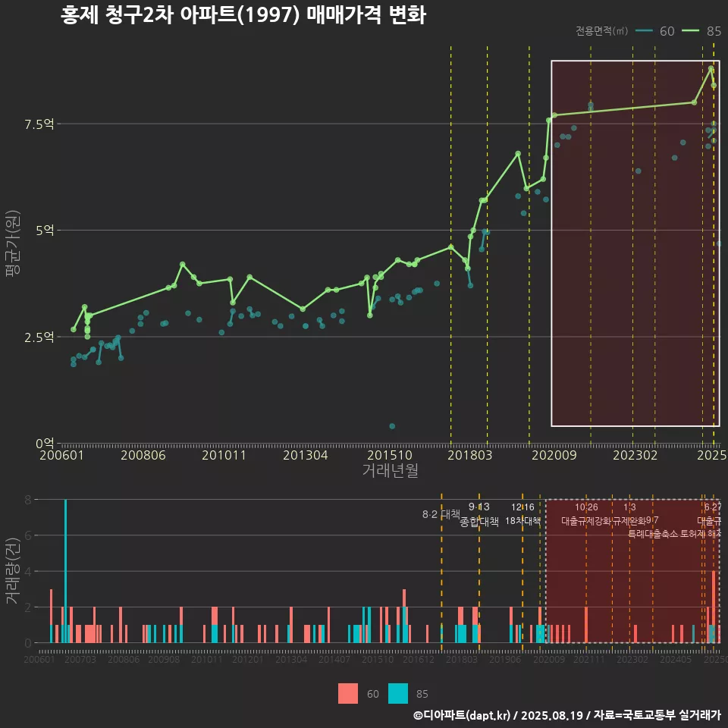Click 202009 label on price chart x-axis
This screenshot has width=728, height=728.
(554, 455)
